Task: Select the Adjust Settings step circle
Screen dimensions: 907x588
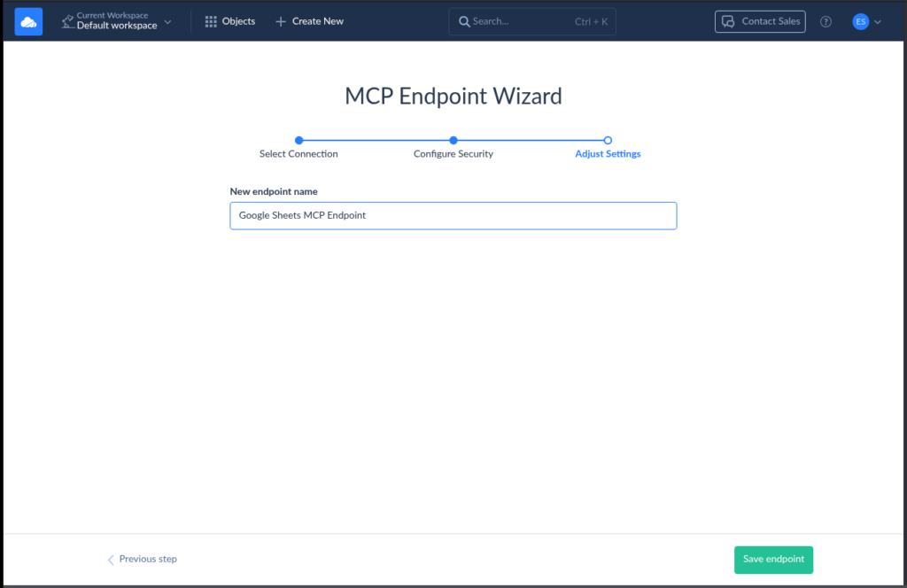Action: (608, 140)
